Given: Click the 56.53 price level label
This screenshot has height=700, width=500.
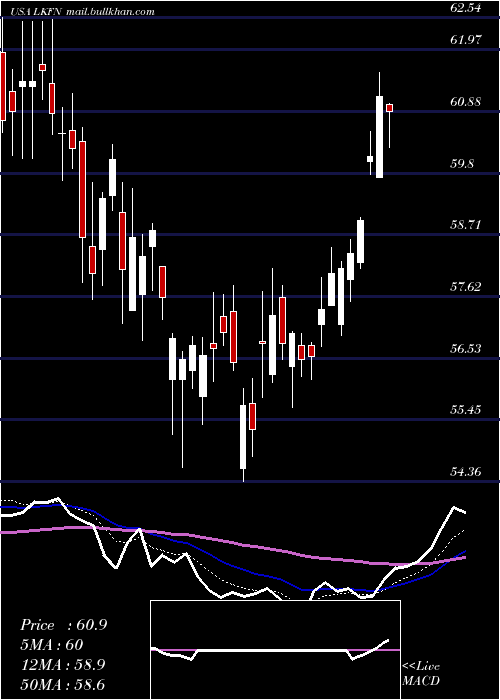Looking at the screenshot, I should 466,348.
